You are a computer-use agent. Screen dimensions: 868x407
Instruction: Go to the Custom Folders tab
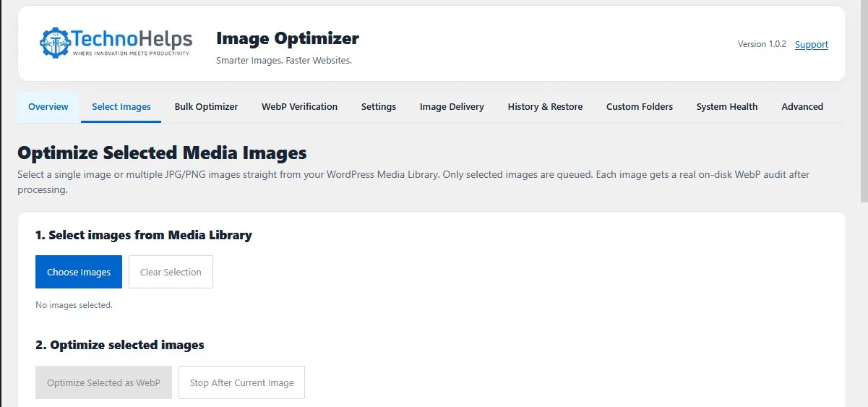pos(640,106)
